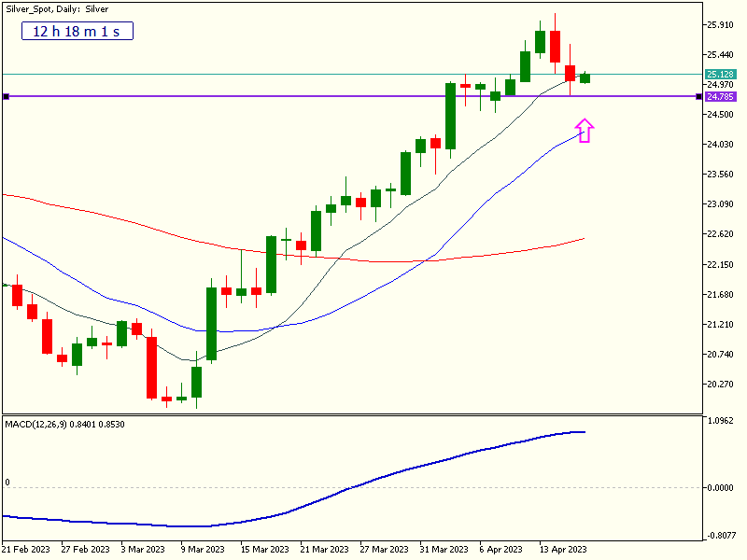Viewport: 747px width, 560px height.
Task: Click the MACD zero level label
Action: [7, 483]
